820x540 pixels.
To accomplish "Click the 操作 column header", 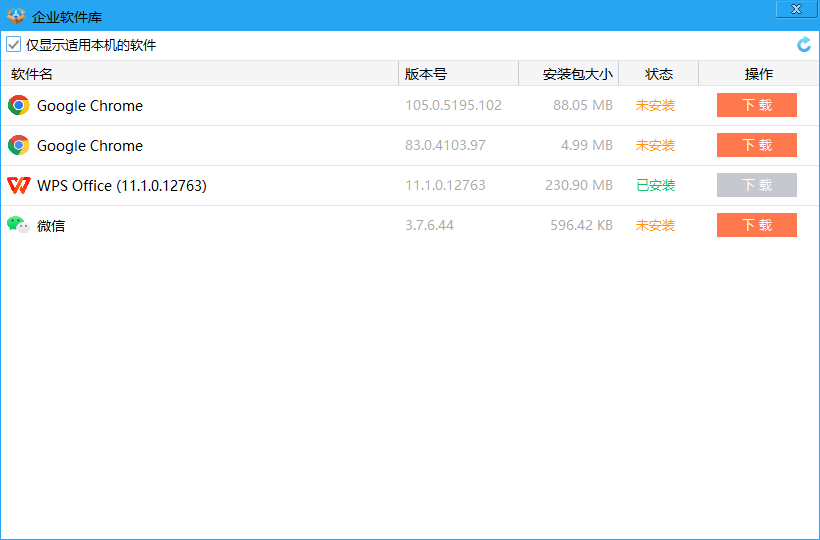I will [759, 74].
